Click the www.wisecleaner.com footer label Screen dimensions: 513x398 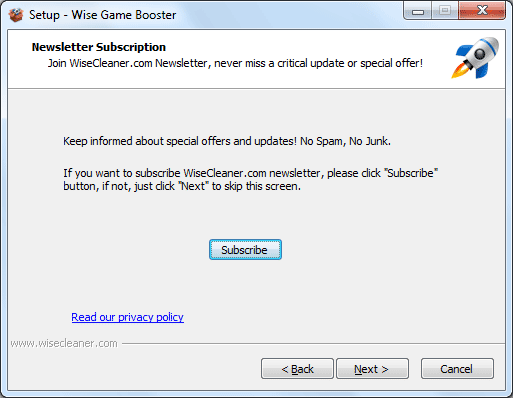64,343
